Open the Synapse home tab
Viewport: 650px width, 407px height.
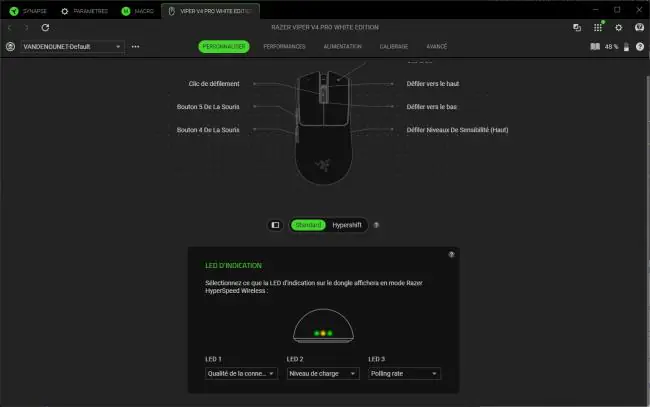[x=28, y=11]
